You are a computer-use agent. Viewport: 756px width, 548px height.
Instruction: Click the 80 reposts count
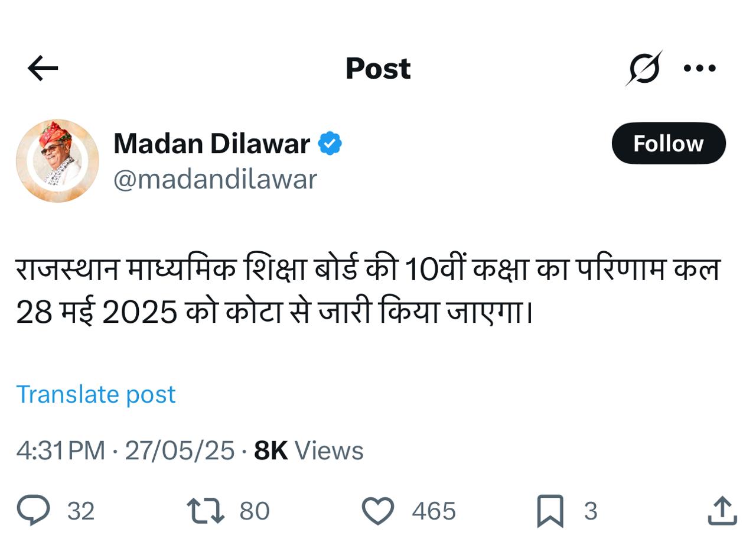pyautogui.click(x=255, y=511)
